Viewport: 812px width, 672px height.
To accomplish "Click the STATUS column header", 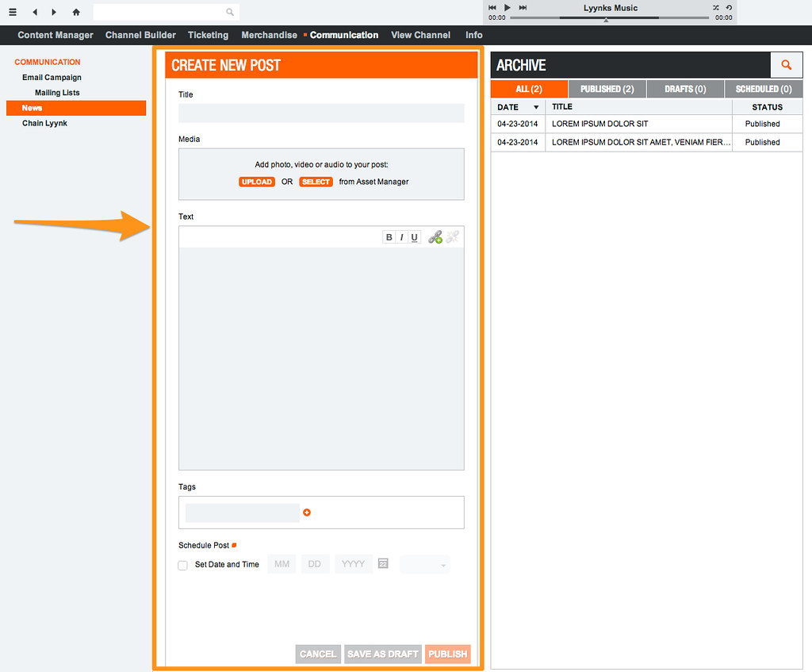I will click(x=767, y=107).
